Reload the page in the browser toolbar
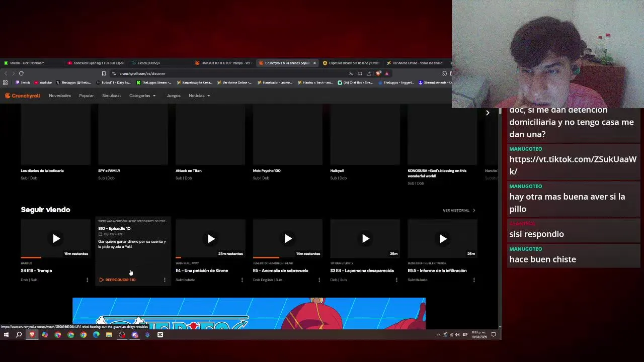 tap(21, 73)
